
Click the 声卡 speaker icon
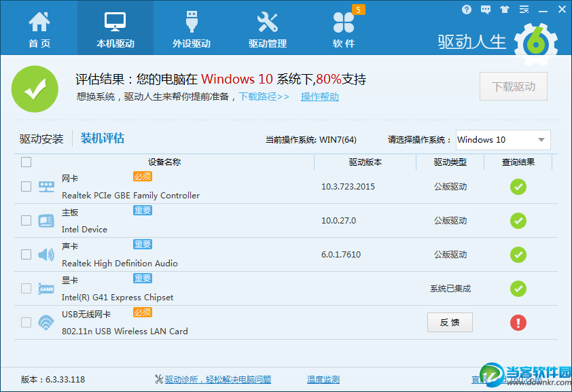click(x=46, y=255)
